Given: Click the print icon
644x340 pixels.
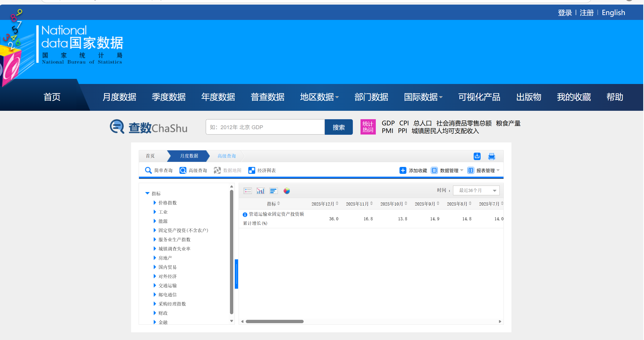Looking at the screenshot, I should (x=491, y=156).
